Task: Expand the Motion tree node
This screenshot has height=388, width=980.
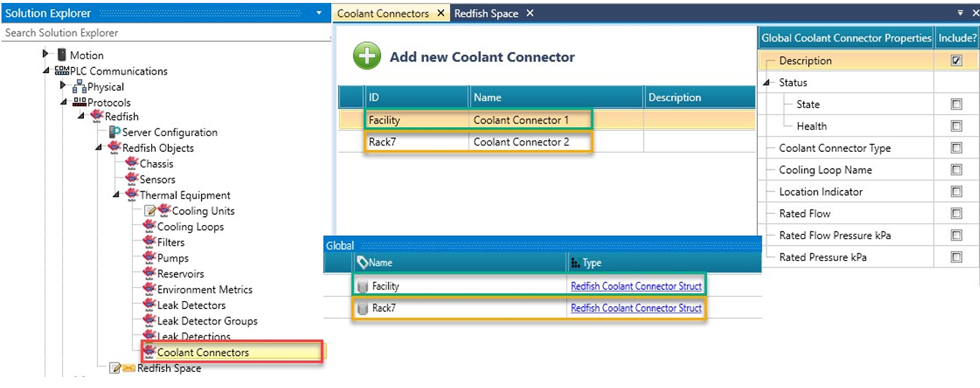Action: pyautogui.click(x=47, y=55)
